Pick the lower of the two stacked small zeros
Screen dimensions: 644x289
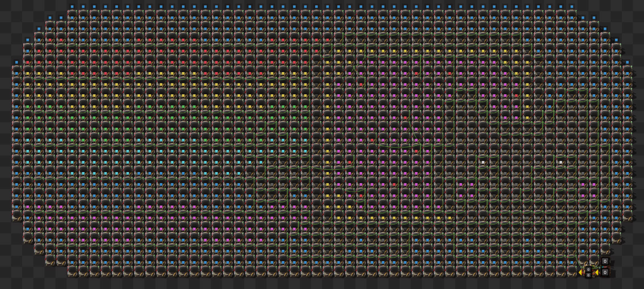(x=588, y=275)
